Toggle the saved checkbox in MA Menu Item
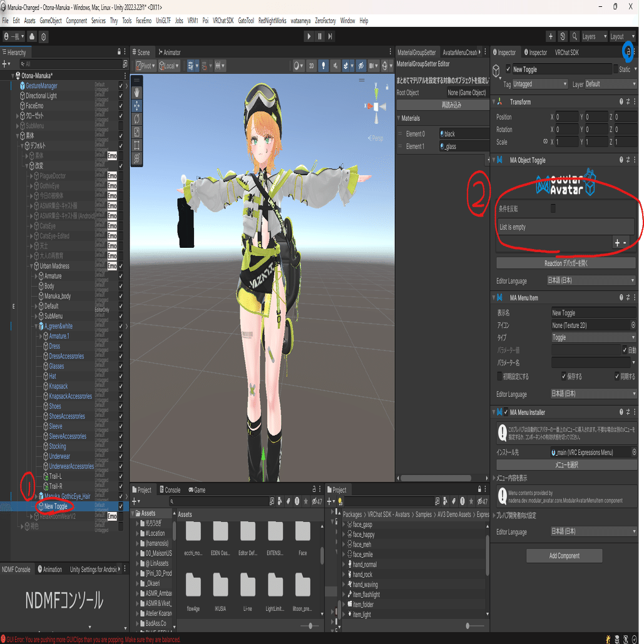 (564, 376)
